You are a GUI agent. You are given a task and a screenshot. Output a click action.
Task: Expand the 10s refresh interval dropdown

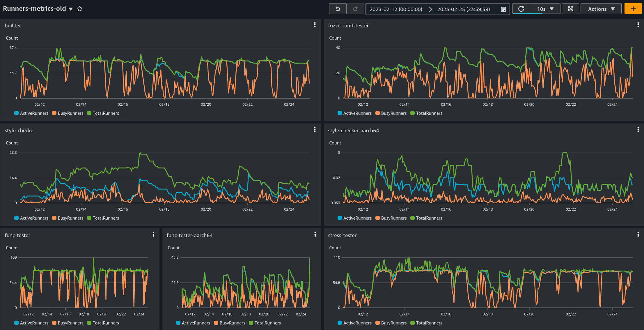tap(545, 9)
